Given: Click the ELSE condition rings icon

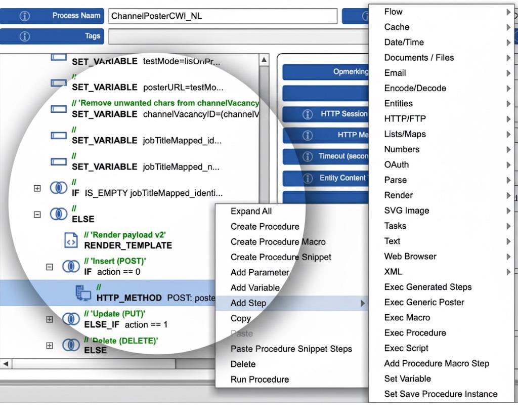Looking at the screenshot, I should (x=59, y=214).
